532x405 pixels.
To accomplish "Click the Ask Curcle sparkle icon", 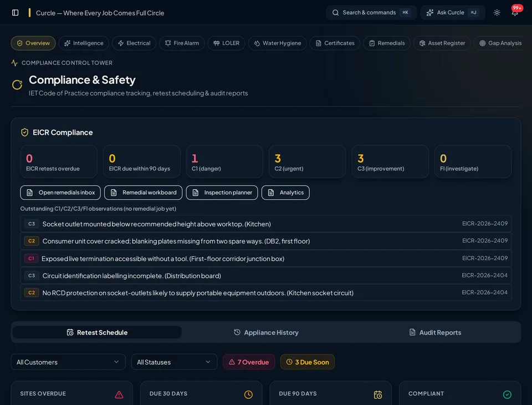I will [x=430, y=13].
